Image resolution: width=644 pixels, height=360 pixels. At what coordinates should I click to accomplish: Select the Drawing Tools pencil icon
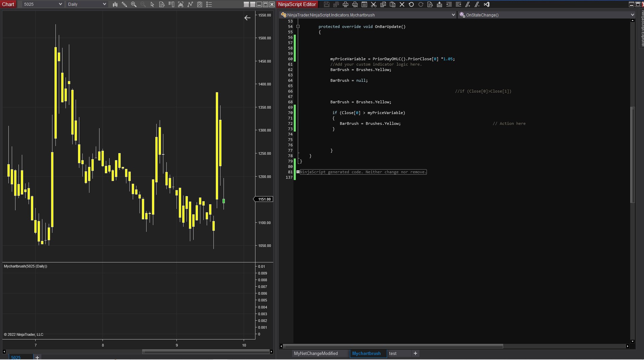(124, 4)
